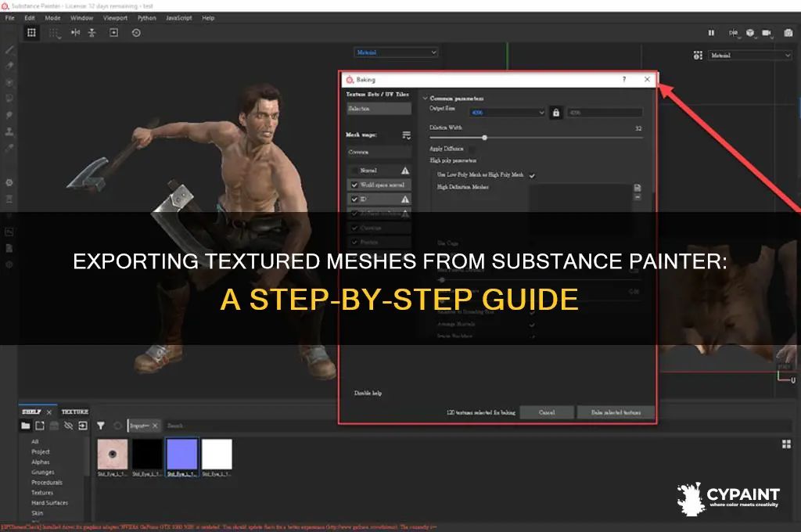Click the file icon next to High Definition Meshes
Screen dimensions: 801x532
(637, 188)
